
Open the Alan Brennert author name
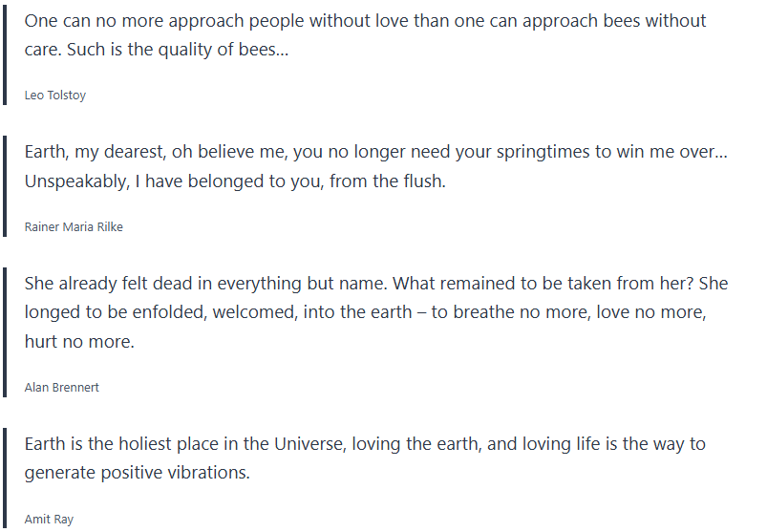61,388
